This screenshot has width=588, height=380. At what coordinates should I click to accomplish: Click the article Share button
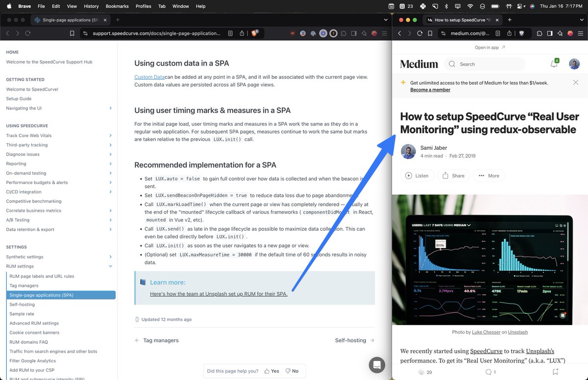coord(453,176)
